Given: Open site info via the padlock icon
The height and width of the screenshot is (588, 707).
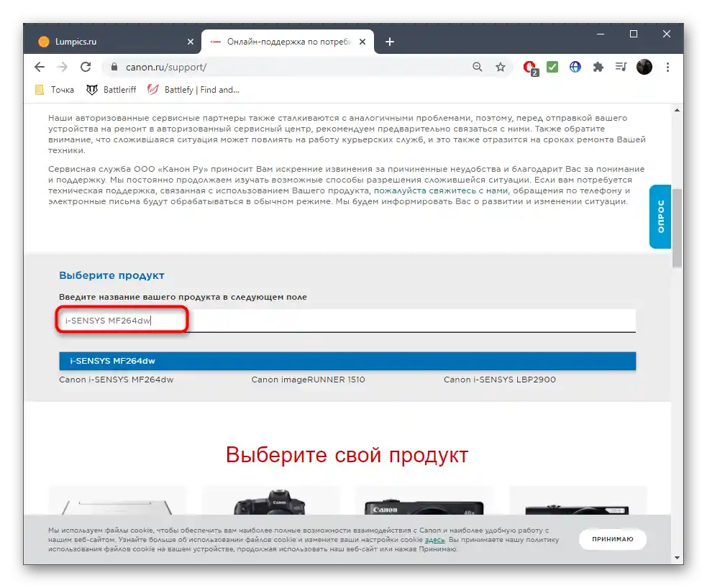Looking at the screenshot, I should (114, 67).
